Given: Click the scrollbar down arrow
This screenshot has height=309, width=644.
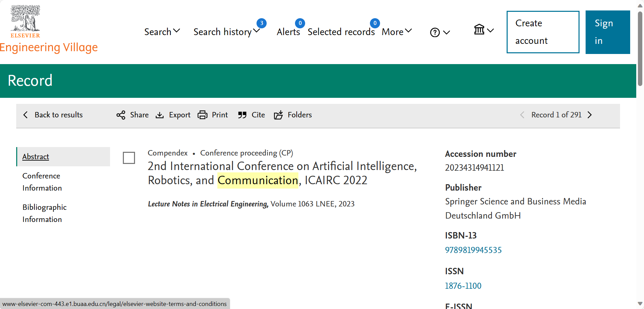Looking at the screenshot, I should [640, 304].
